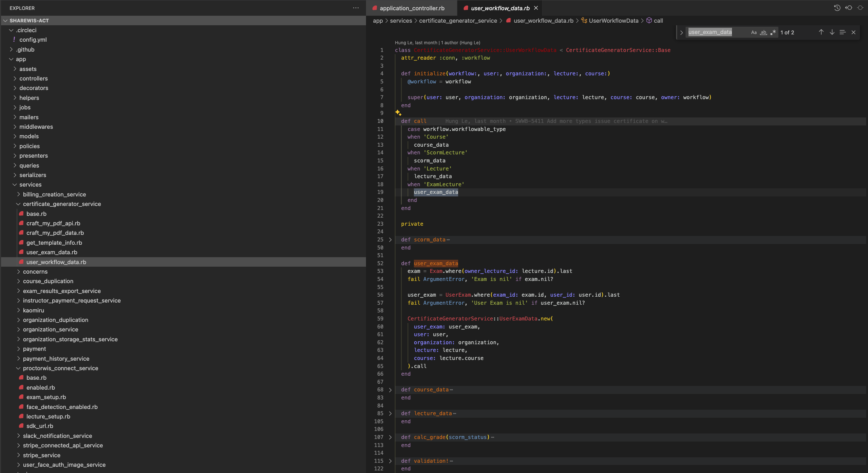
Task: Collapse certificate_generator_service folder
Action: pos(184,204)
